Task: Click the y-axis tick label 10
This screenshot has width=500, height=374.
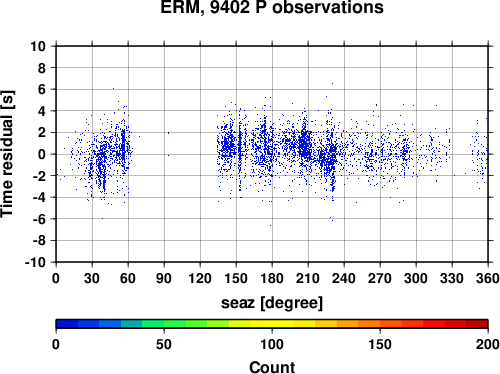Action: click(x=37, y=46)
